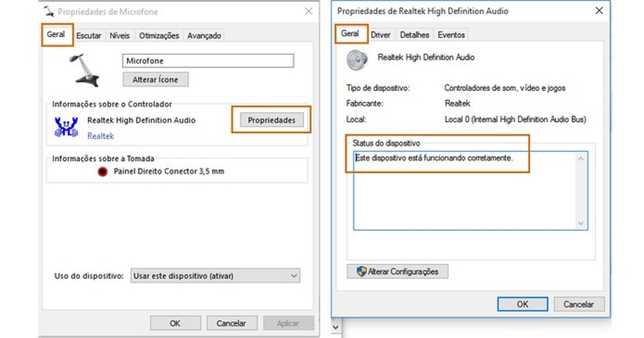Click the device status text box
This screenshot has height=338, width=644.
(470, 191)
